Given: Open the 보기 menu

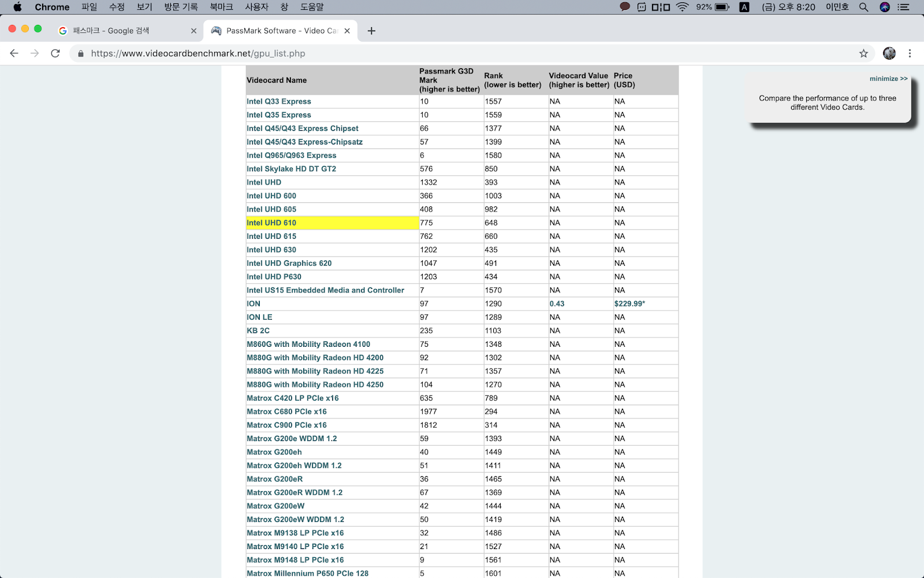Looking at the screenshot, I should tap(144, 7).
